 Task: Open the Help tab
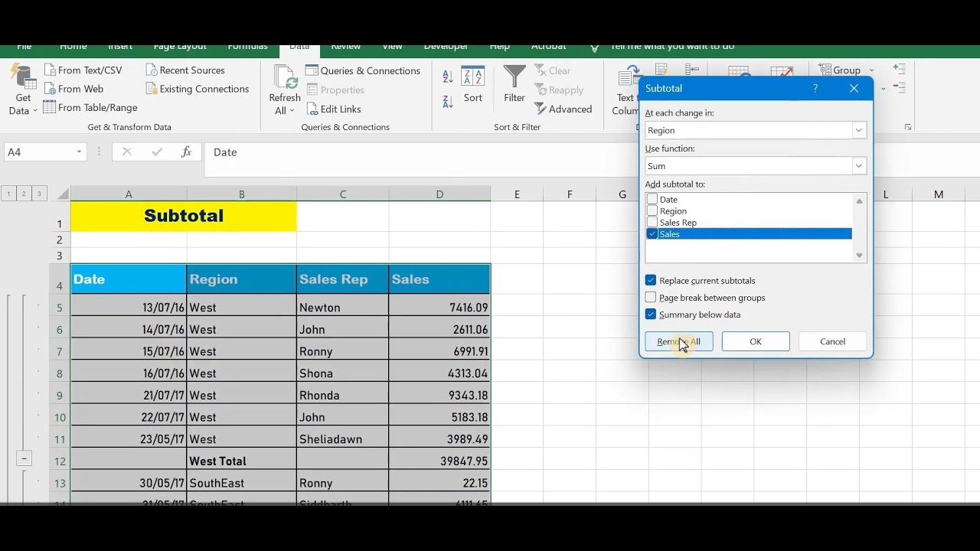[x=500, y=47]
